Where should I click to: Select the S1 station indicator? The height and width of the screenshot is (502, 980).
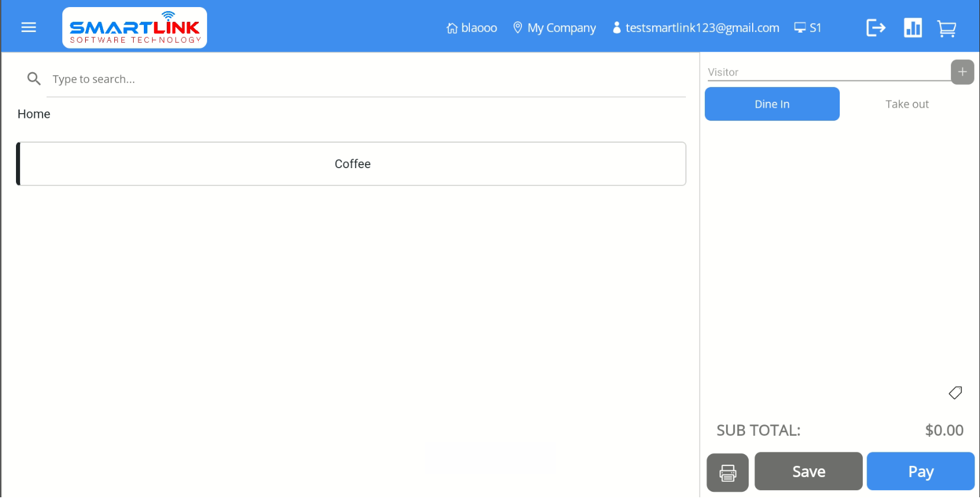point(808,28)
